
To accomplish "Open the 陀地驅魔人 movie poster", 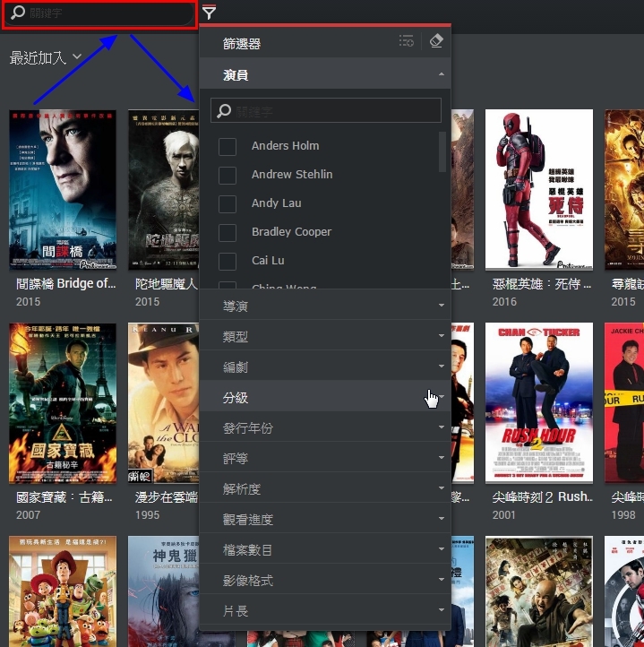I will click(x=163, y=190).
